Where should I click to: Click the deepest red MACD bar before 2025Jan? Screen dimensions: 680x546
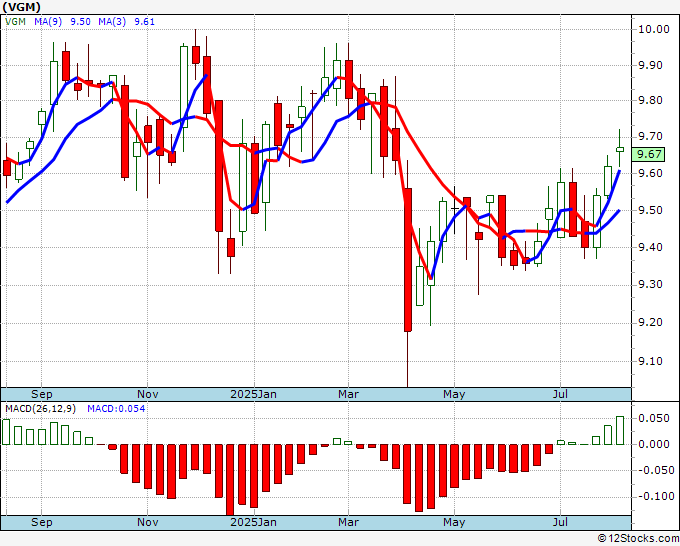230,480
